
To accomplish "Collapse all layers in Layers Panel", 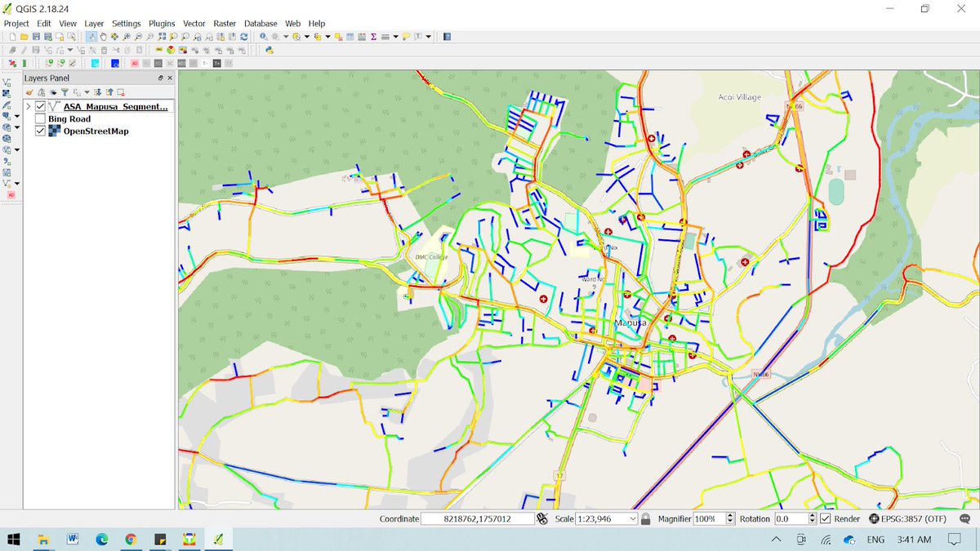I will 109,92.
